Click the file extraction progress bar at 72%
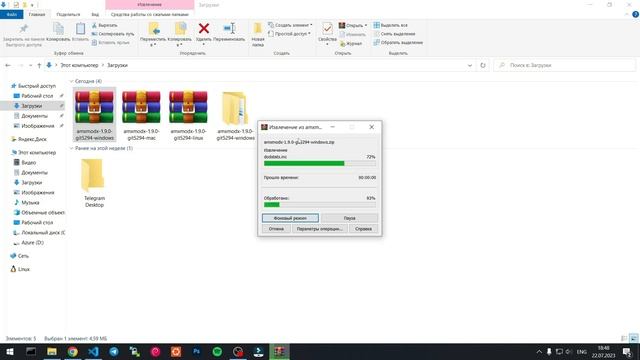The width and height of the screenshot is (640, 360). tap(320, 163)
